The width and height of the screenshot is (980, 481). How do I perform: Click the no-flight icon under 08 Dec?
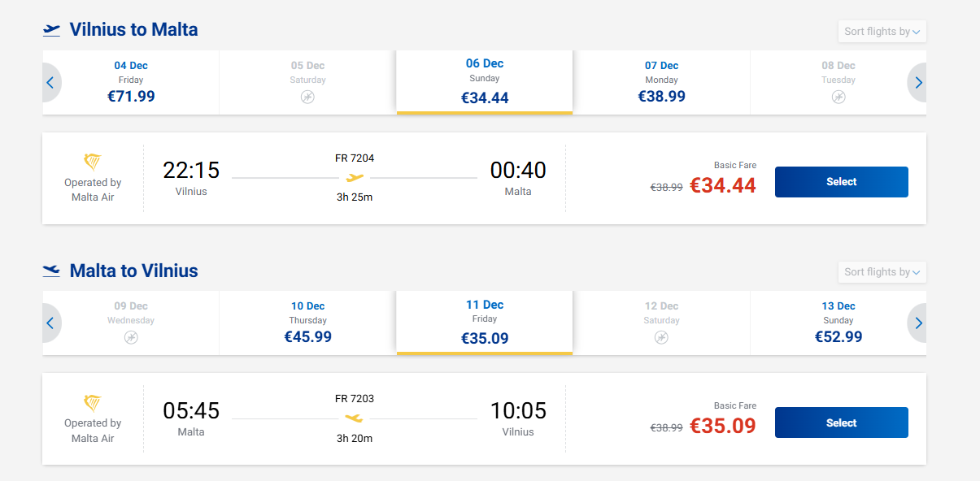point(838,97)
